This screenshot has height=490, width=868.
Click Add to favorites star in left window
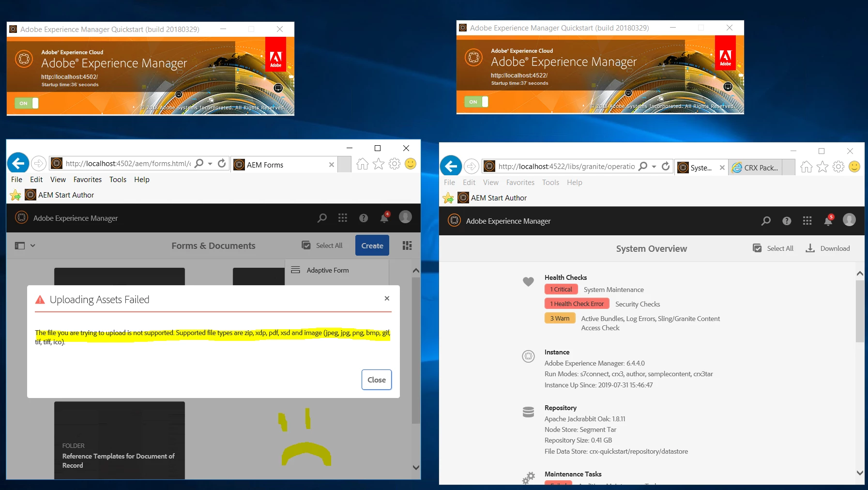(15, 195)
